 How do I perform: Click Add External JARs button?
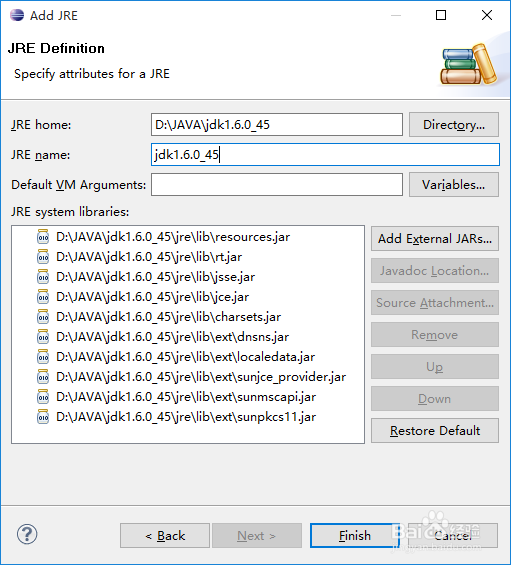pos(435,239)
